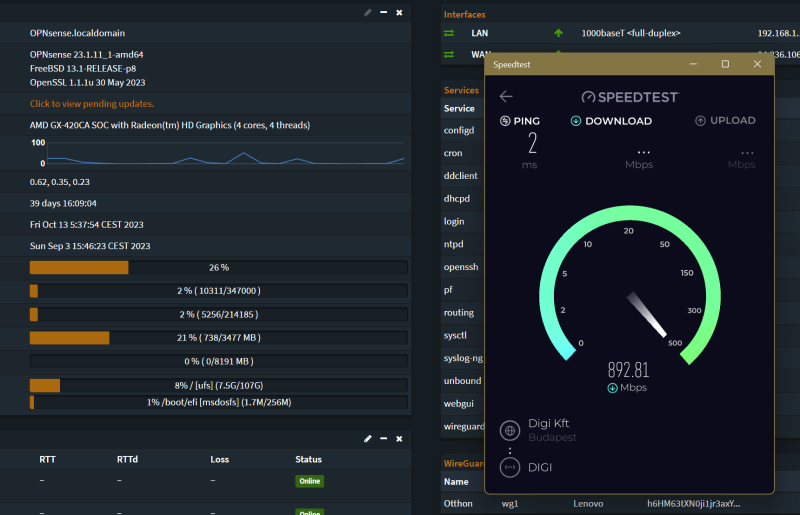Click the WAN interface exchange arrows icon
This screenshot has width=800, height=515.
pos(449,54)
